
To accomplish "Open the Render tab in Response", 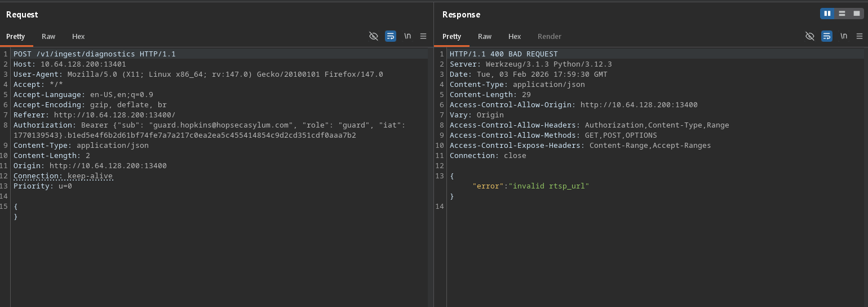I will click(x=549, y=36).
